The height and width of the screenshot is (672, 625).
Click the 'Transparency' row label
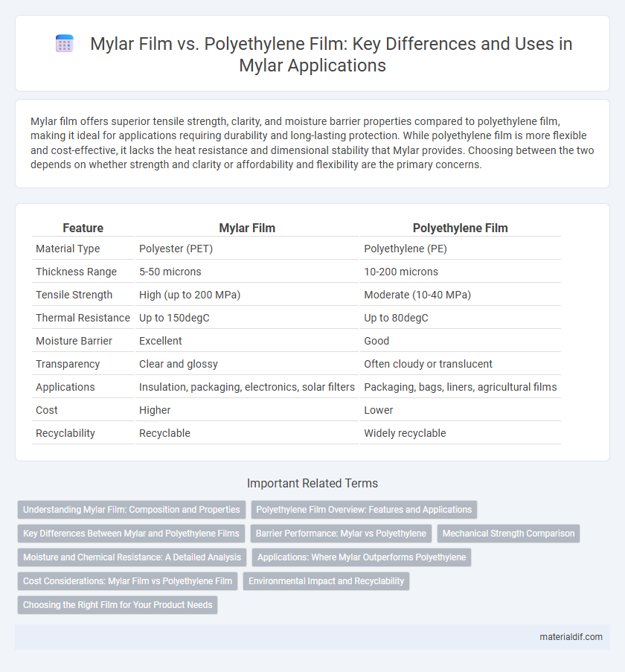pyautogui.click(x=68, y=364)
